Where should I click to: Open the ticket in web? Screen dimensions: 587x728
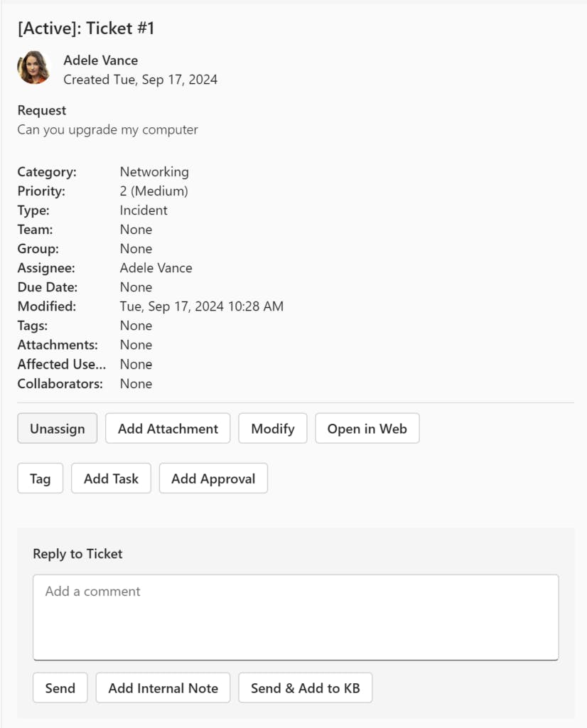367,429
